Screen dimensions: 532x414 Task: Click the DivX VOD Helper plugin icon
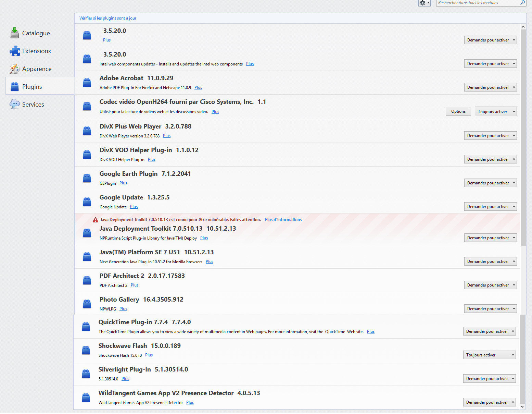(x=87, y=155)
